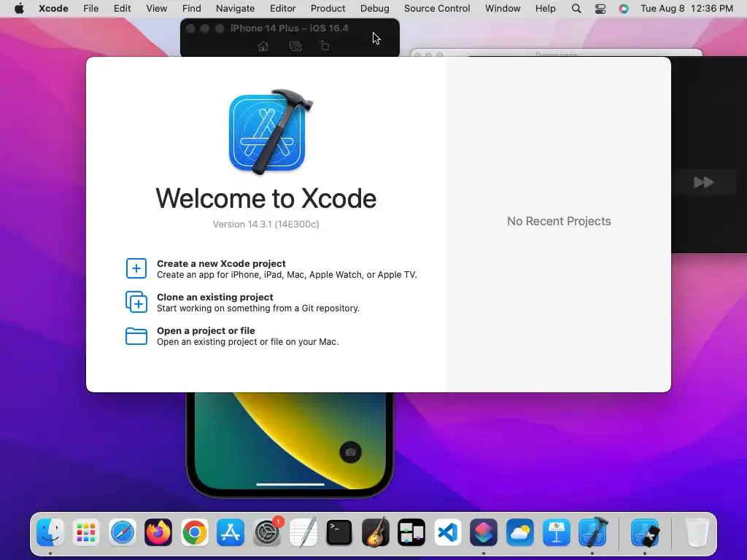Click the Welcome to Xcode heading
This screenshot has width=747, height=560.
point(266,198)
